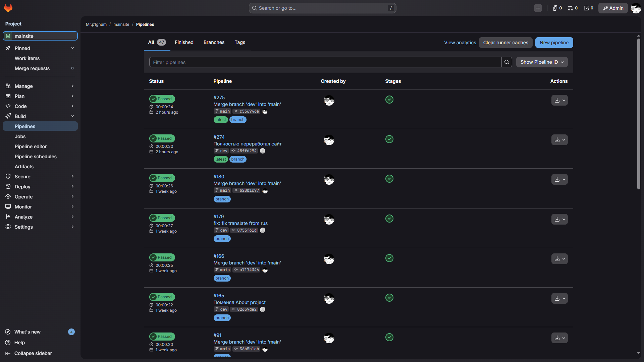Open stage status icon for pipeline #275
The height and width of the screenshot is (362, 644).
(x=389, y=100)
